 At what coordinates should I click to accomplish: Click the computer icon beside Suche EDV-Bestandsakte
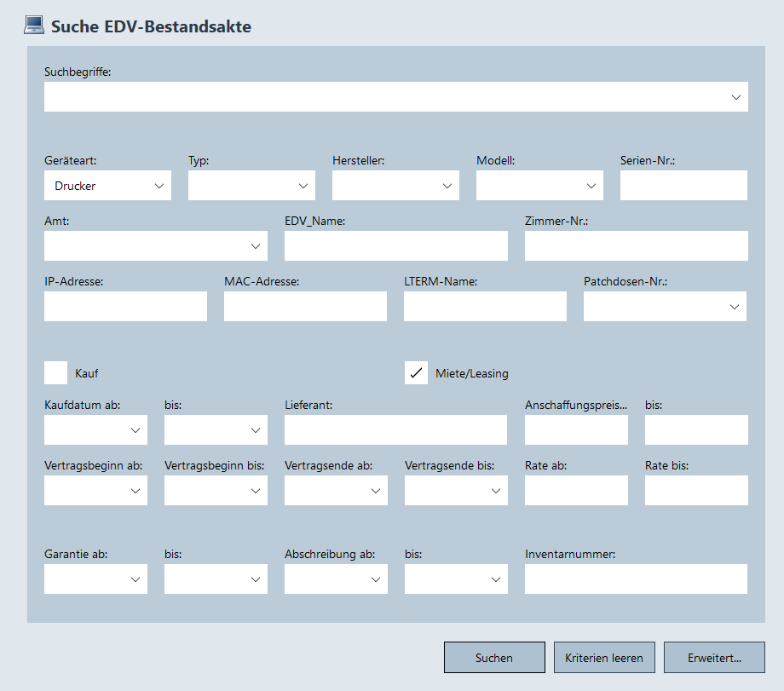click(33, 26)
